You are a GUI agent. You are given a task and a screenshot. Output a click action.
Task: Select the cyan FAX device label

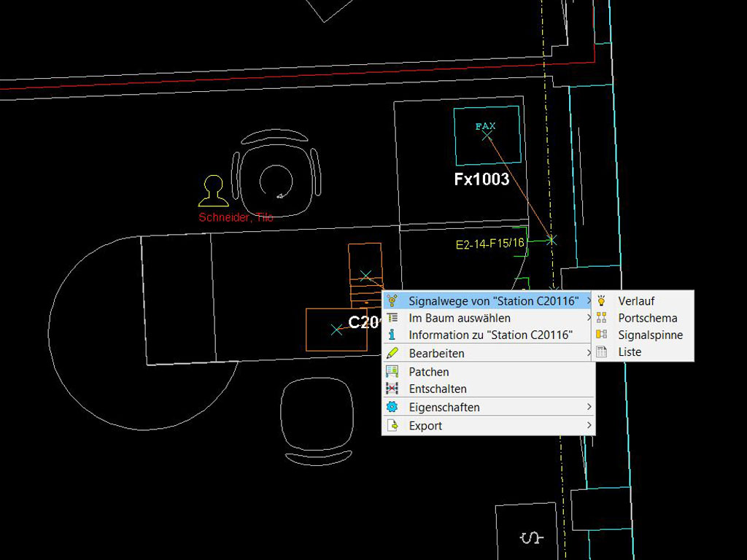coord(485,126)
